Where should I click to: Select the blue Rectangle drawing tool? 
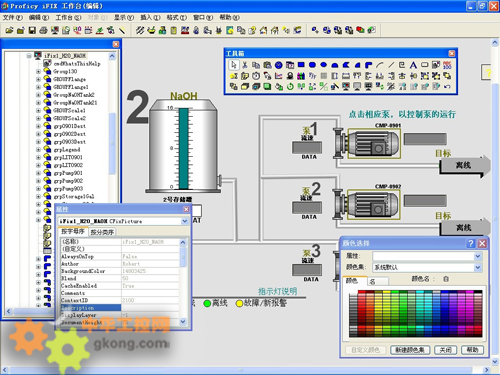pyautogui.click(x=301, y=65)
